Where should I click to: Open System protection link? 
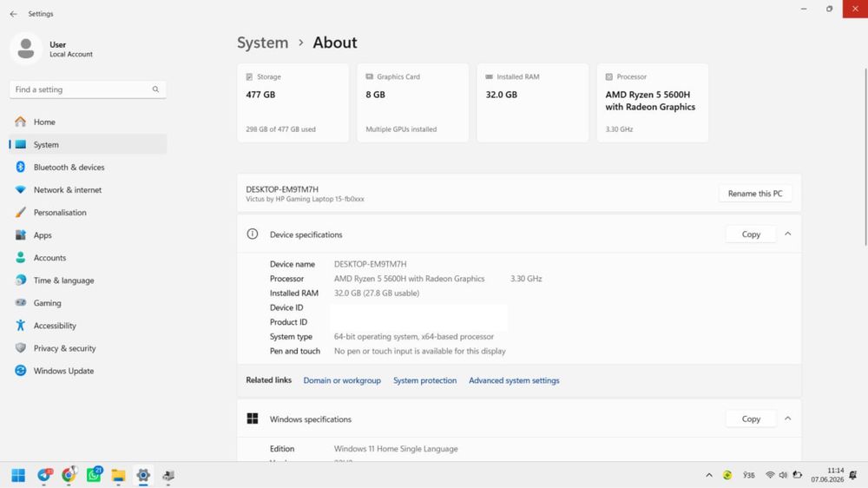click(x=424, y=380)
